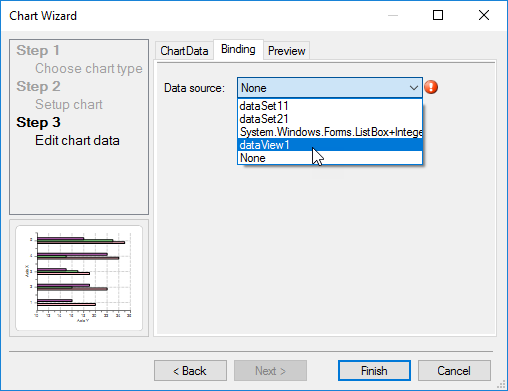Cancel the Chart Wizard
Viewport: 508px width, 391px height.
click(x=454, y=371)
